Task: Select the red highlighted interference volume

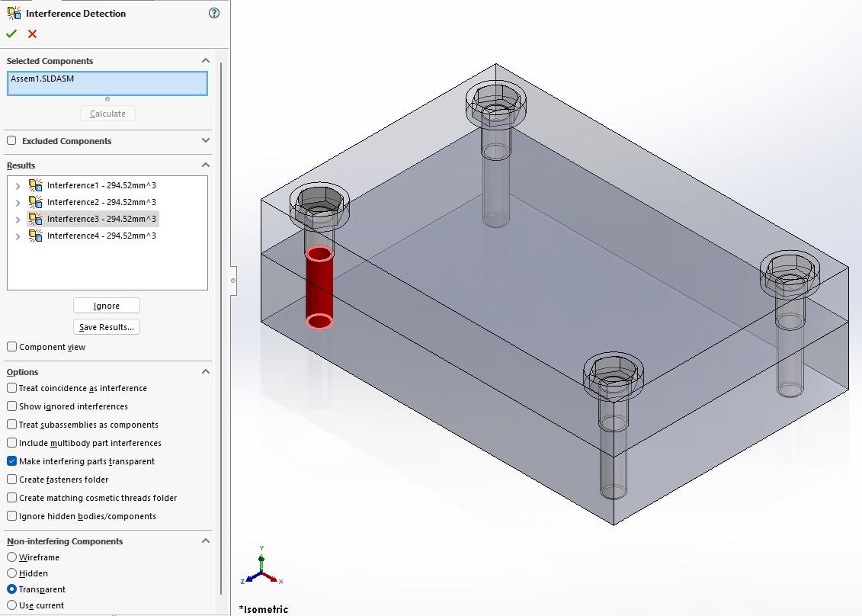Action: pyautogui.click(x=319, y=287)
